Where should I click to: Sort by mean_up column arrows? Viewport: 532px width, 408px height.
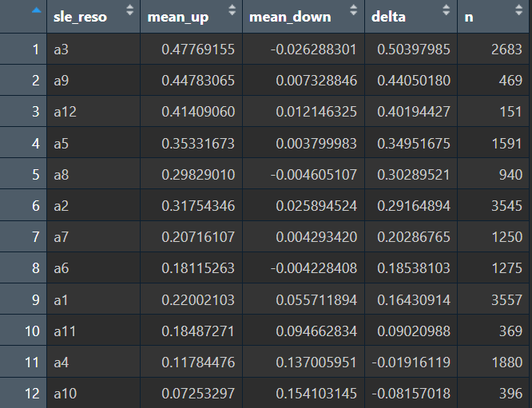tap(232, 10)
